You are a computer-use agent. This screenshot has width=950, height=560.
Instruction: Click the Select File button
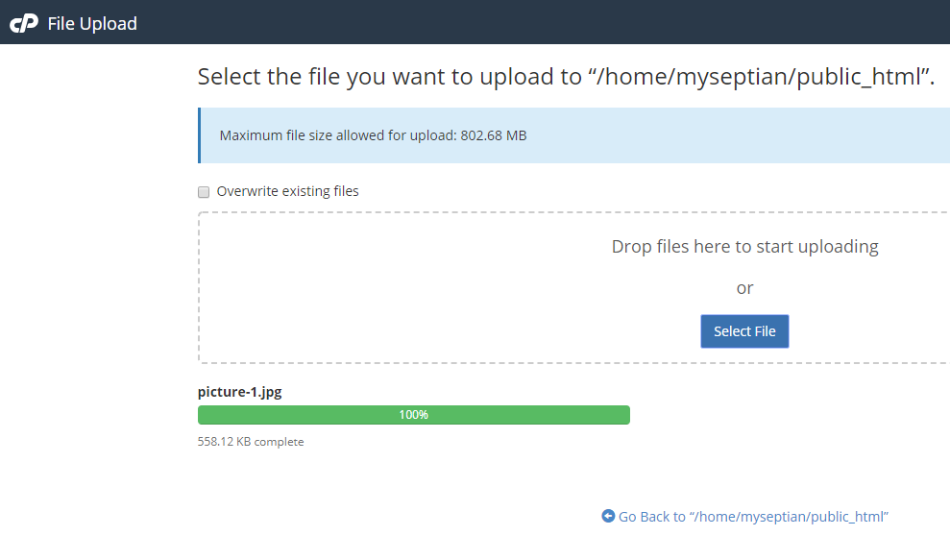744,331
